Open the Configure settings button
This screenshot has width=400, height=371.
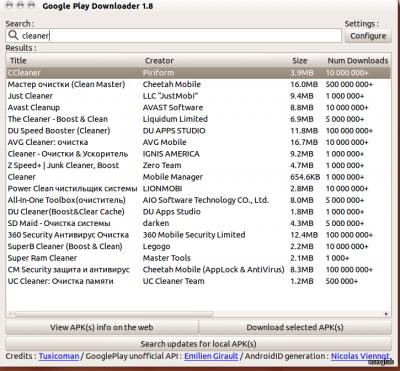tap(368, 36)
